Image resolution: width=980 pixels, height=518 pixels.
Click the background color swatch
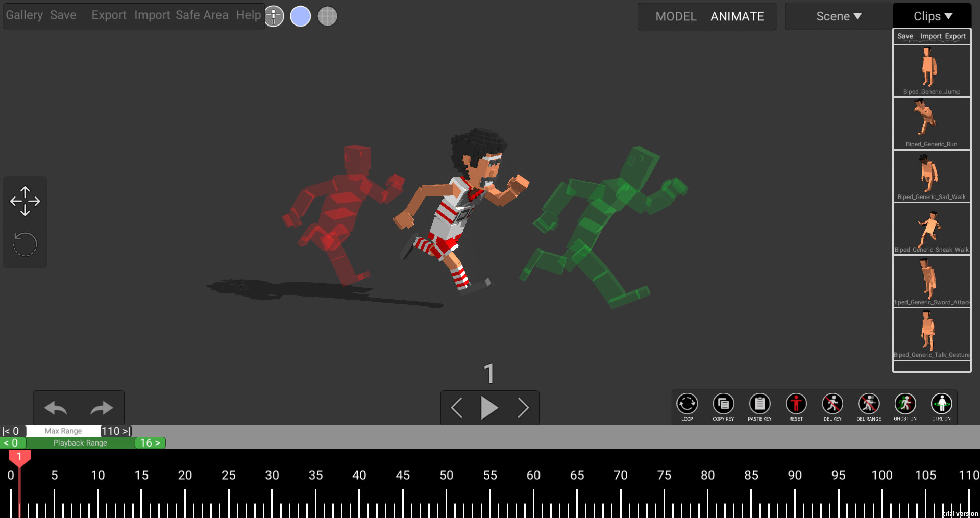point(301,16)
